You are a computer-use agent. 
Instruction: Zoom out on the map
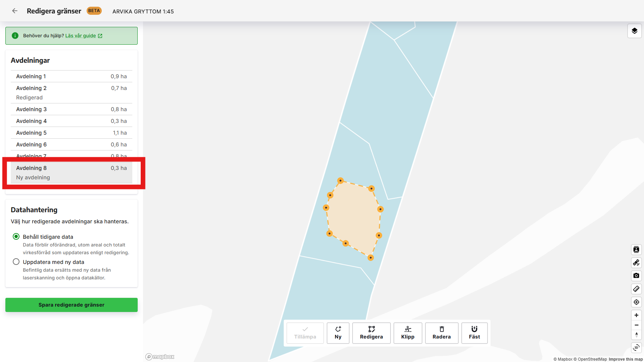click(x=636, y=325)
